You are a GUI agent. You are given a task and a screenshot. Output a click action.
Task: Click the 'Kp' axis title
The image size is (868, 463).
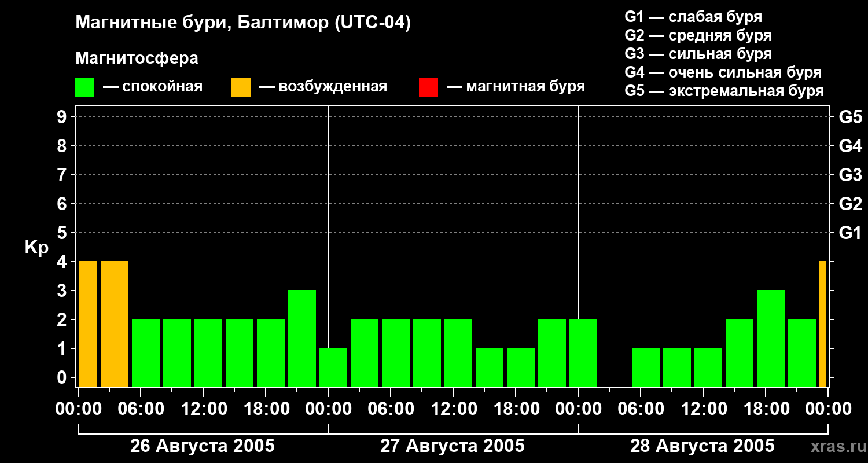pyautogui.click(x=36, y=247)
